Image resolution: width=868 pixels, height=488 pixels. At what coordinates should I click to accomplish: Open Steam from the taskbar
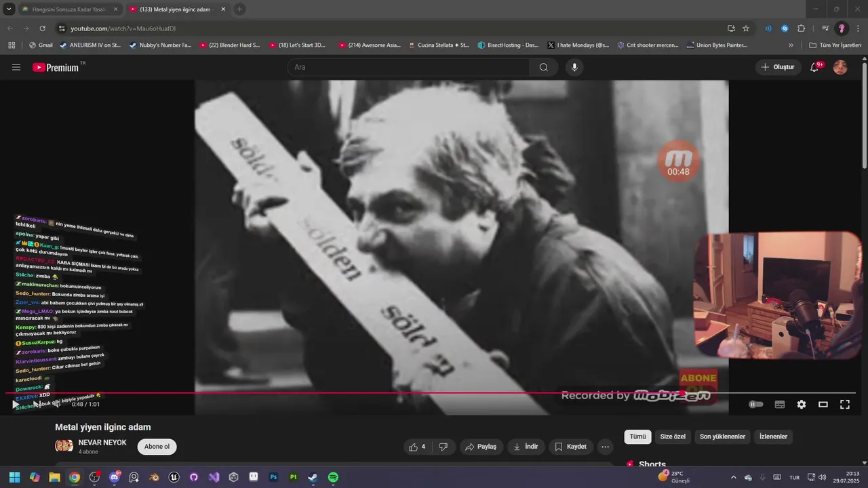pyautogui.click(x=313, y=477)
